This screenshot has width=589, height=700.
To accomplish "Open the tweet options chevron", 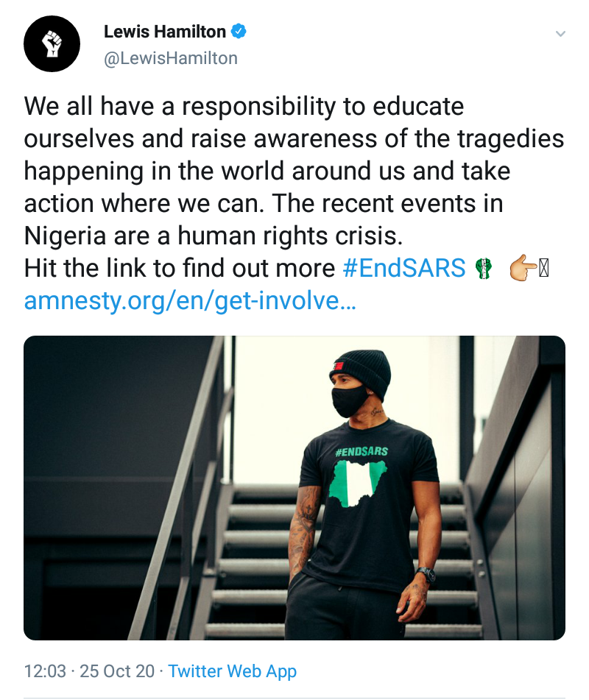I will coord(560,34).
